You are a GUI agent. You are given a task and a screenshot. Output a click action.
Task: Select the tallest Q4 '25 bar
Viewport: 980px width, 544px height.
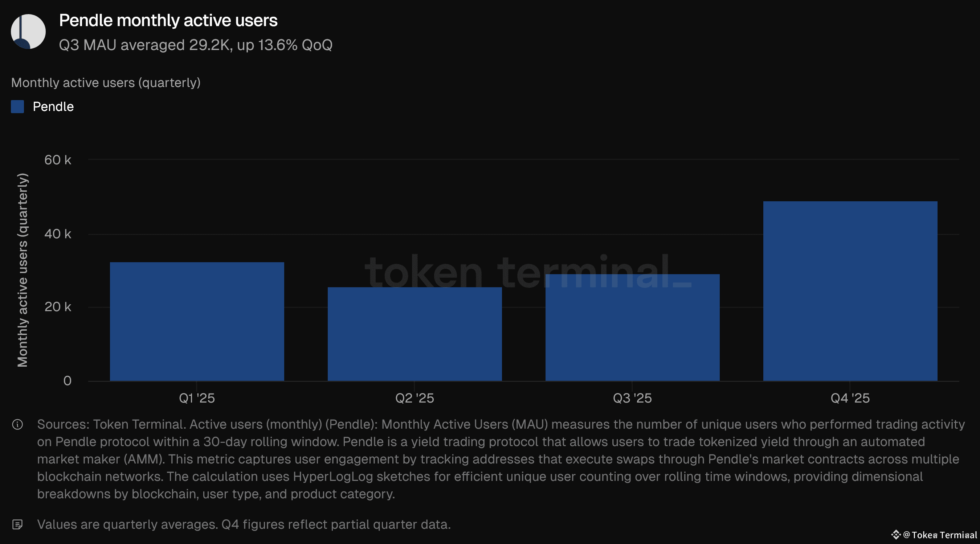pos(850,291)
